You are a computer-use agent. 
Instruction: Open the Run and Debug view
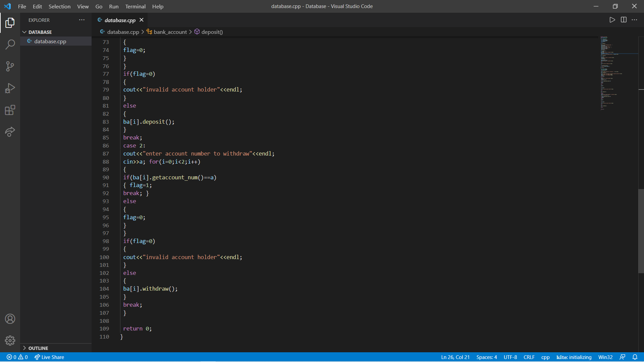click(10, 88)
